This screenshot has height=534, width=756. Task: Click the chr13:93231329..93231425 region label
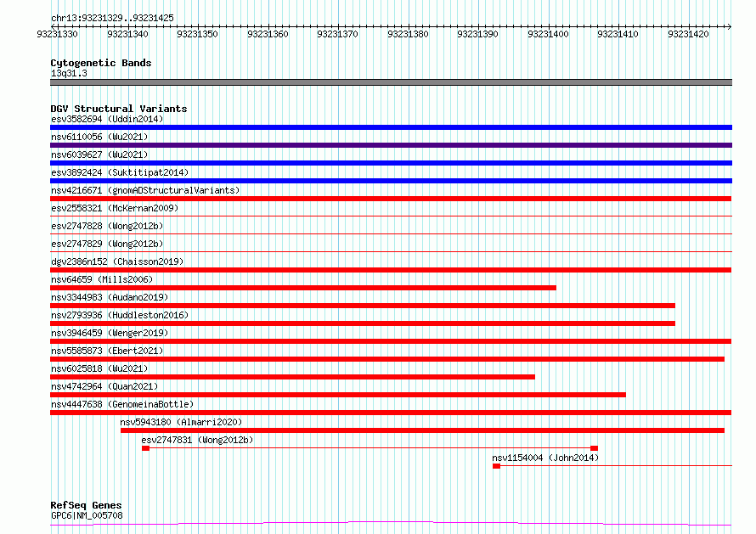click(x=112, y=18)
